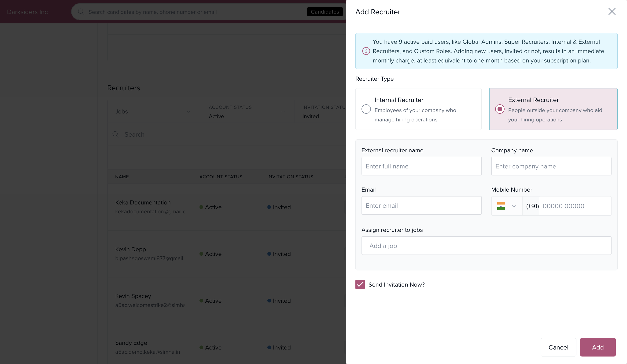Screen dimensions: 627x364
Task: Uncheck the Send Invitation Now checkbox
Action: [x=360, y=284]
